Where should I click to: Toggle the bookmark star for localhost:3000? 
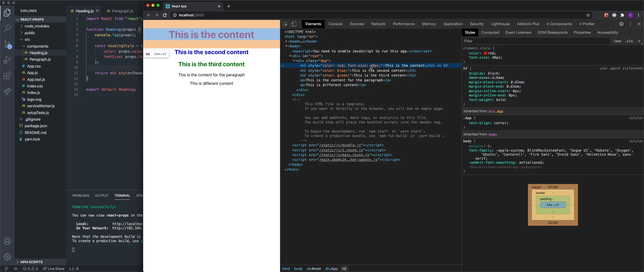588,15
